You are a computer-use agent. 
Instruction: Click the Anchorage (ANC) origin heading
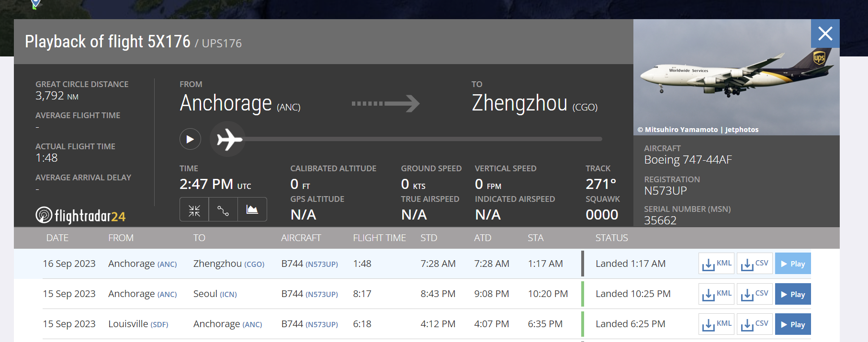pyautogui.click(x=240, y=103)
